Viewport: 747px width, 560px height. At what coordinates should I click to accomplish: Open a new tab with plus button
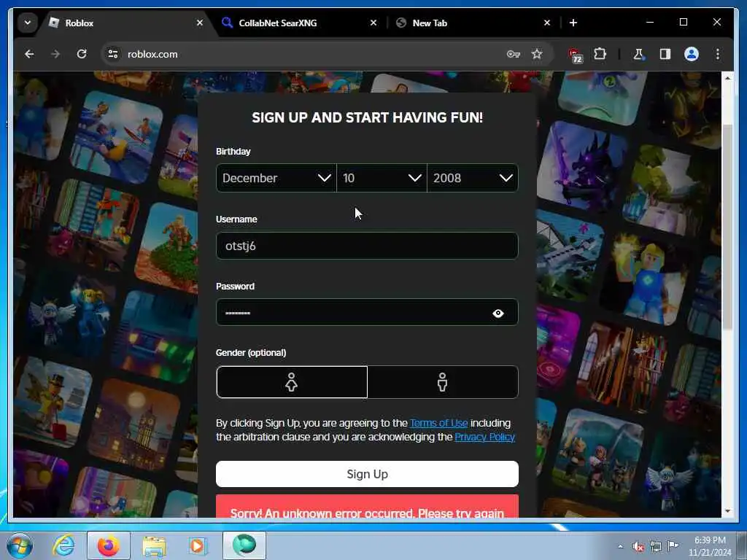tap(573, 23)
